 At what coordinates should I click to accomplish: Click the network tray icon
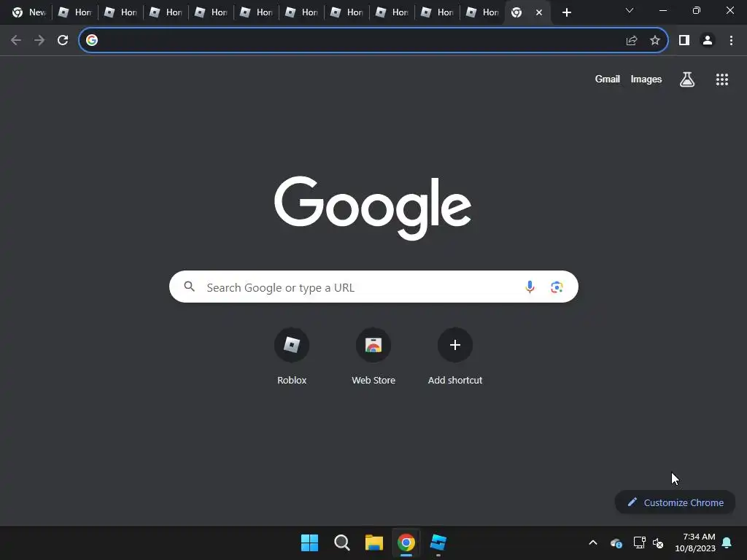(x=639, y=542)
